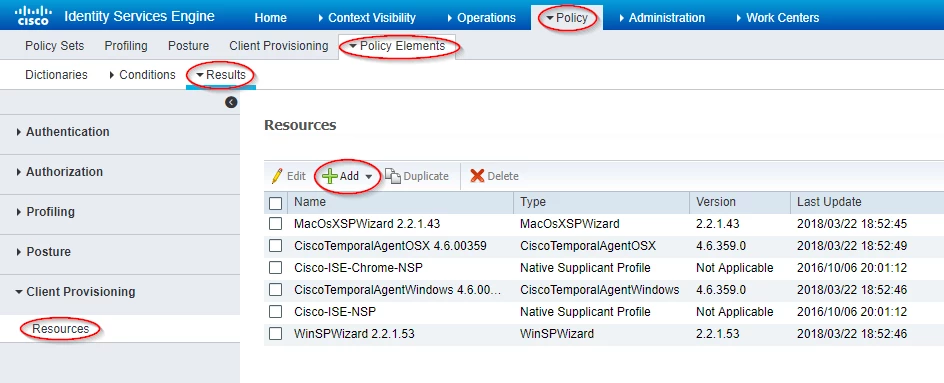This screenshot has width=944, height=383.
Task: Check the CiscoTemporalAgentOSX row checkbox
Action: tap(275, 246)
